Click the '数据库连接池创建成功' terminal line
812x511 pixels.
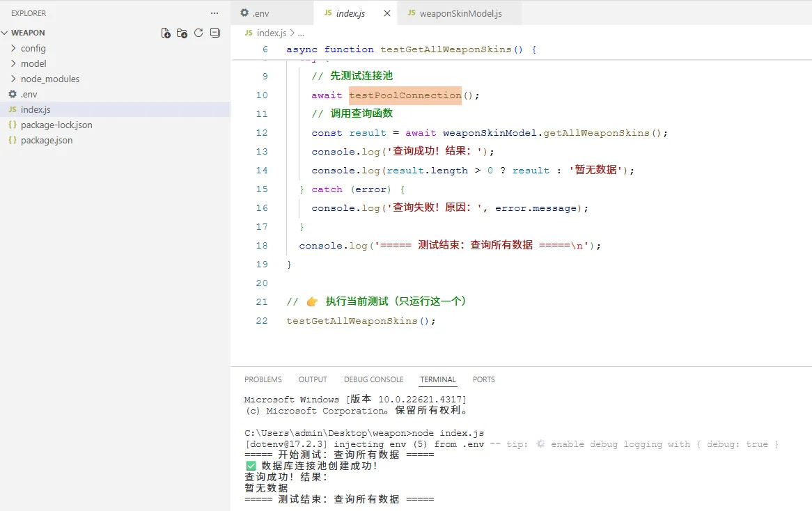(312, 466)
